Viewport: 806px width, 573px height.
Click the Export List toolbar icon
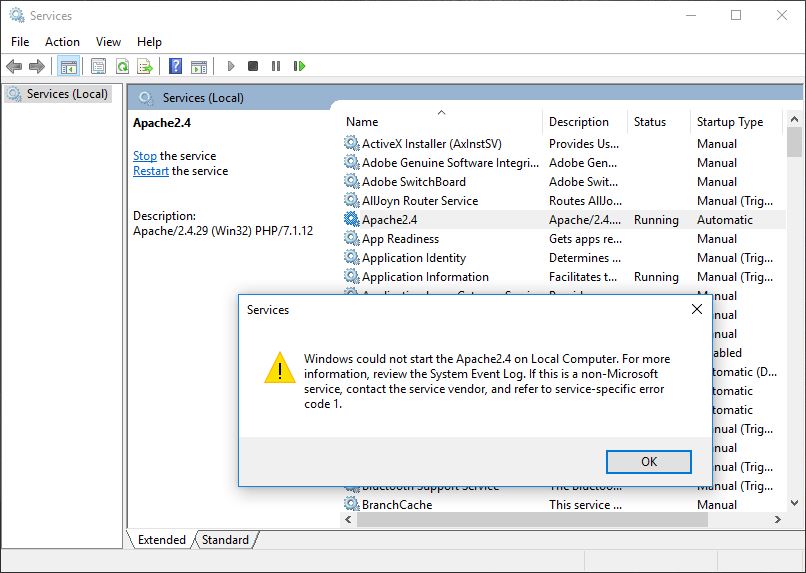click(x=145, y=66)
